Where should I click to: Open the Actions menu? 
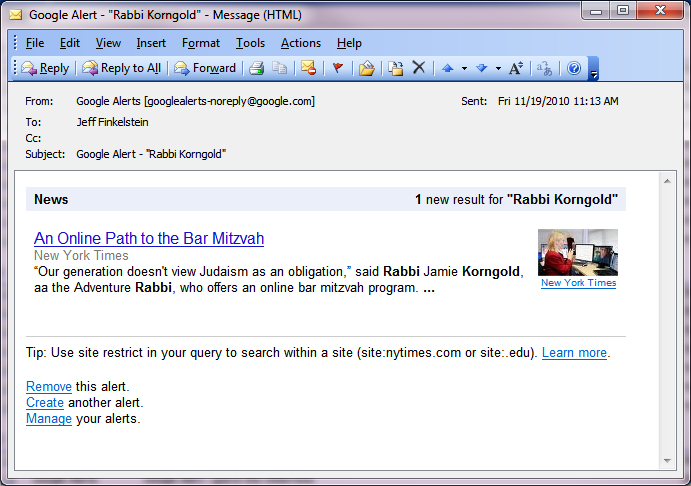(x=301, y=43)
